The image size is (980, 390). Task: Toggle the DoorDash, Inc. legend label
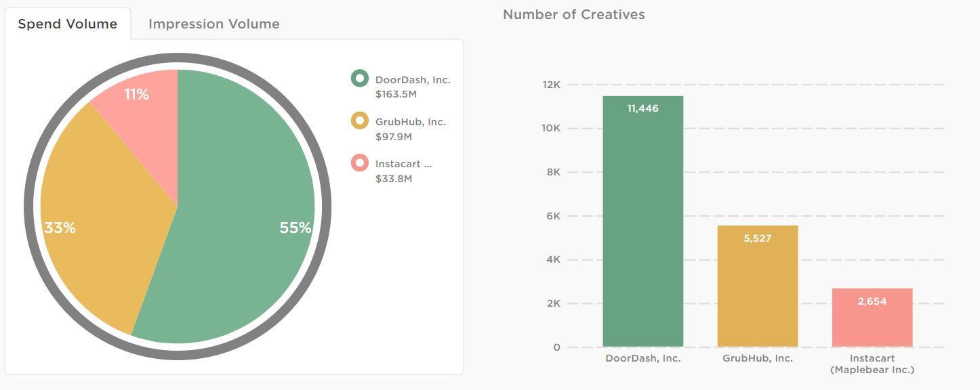[413, 80]
